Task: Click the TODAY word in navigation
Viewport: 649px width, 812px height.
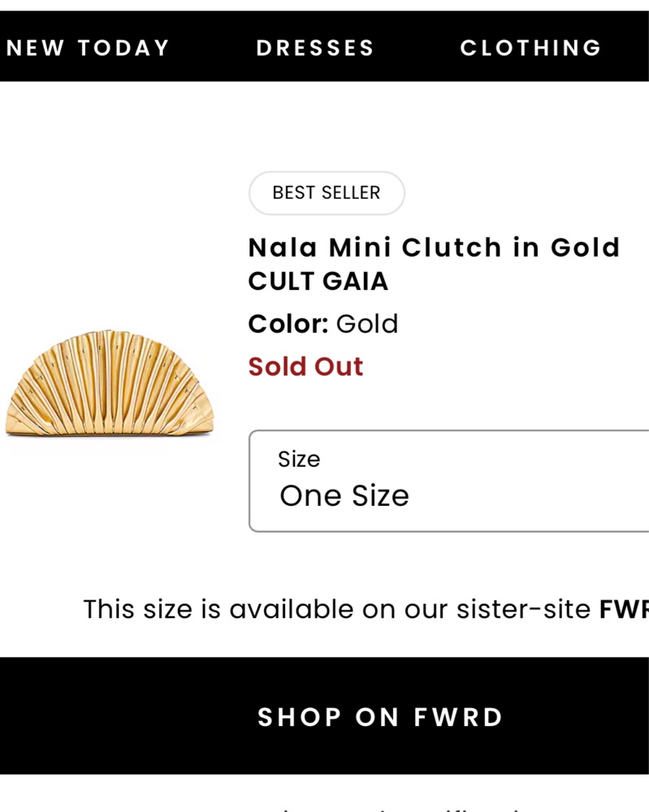Action: [124, 48]
